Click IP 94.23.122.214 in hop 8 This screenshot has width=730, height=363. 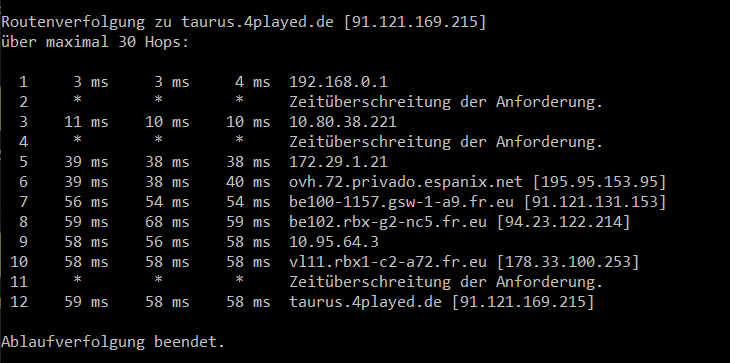563,222
